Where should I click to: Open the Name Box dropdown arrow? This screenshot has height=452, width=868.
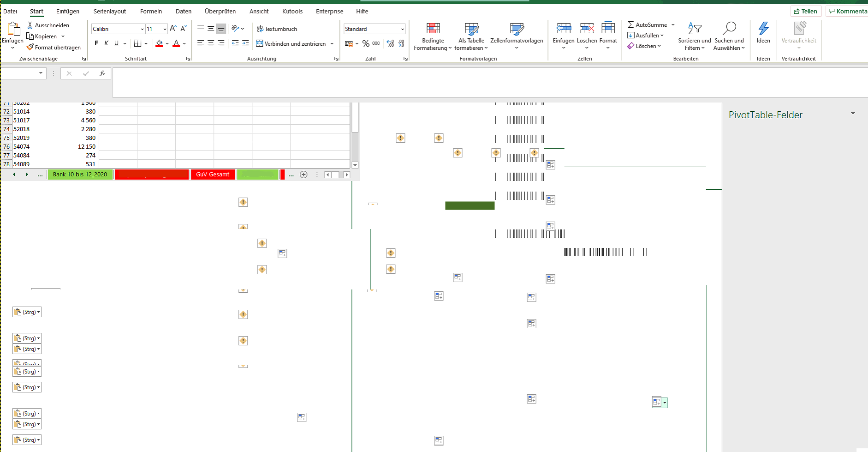[x=41, y=73]
